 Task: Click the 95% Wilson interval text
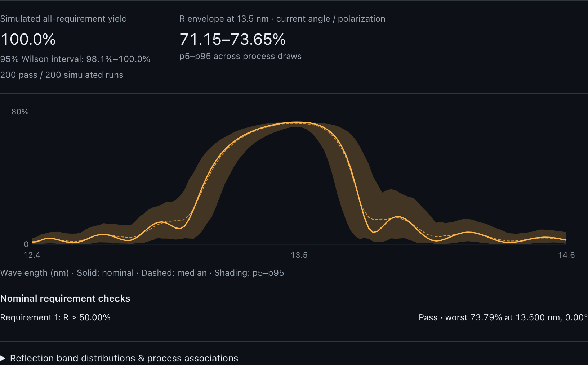(x=75, y=59)
